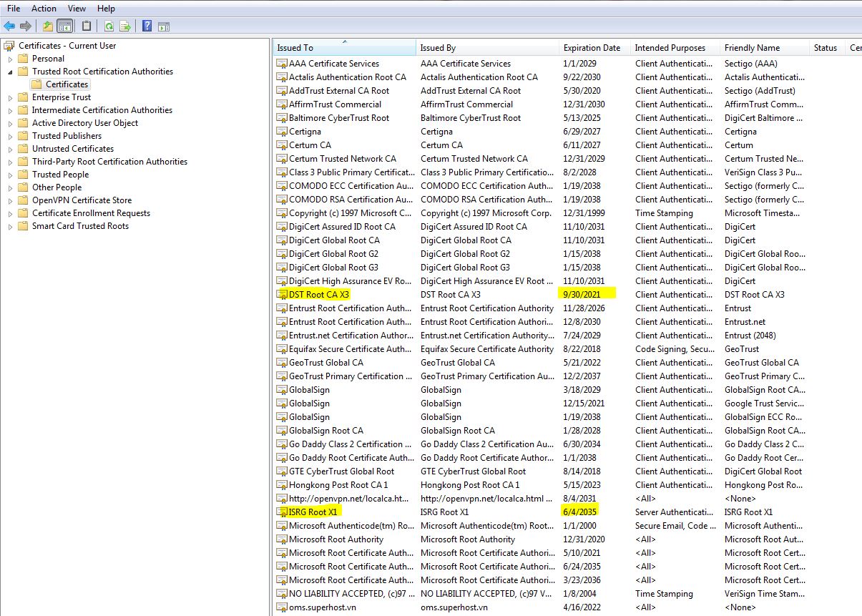Expand the Personal store node

coord(10,59)
